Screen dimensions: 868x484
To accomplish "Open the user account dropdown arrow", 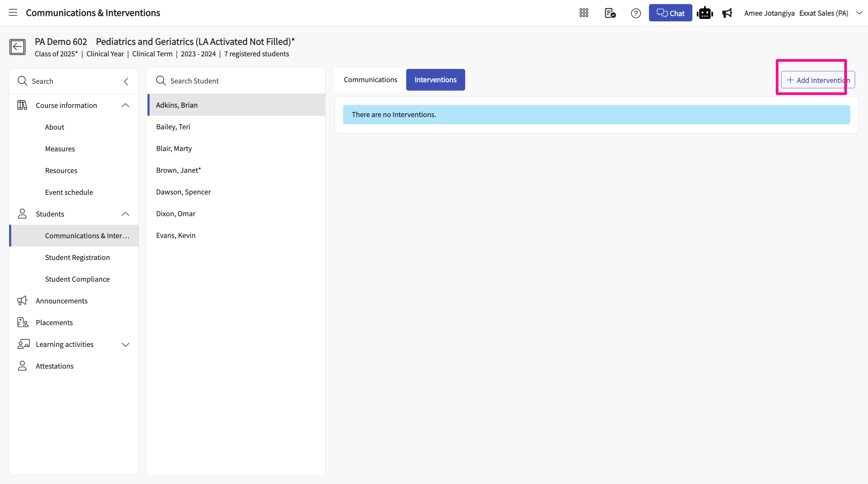I will click(x=859, y=13).
